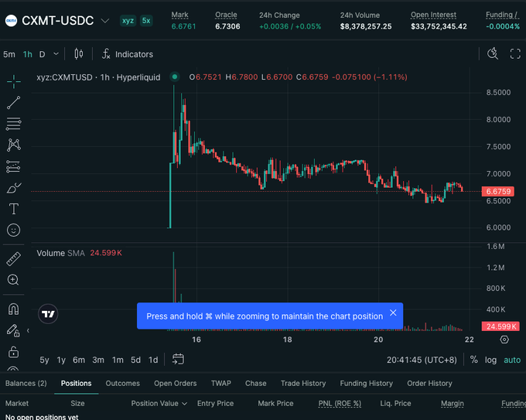Select the ruler measure tool

(x=14, y=259)
